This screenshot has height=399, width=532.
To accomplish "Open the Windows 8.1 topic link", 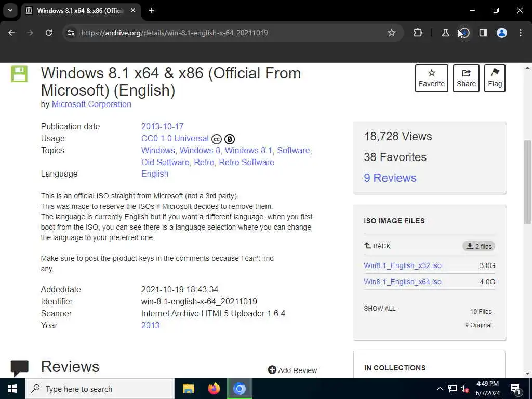I will [248, 150].
